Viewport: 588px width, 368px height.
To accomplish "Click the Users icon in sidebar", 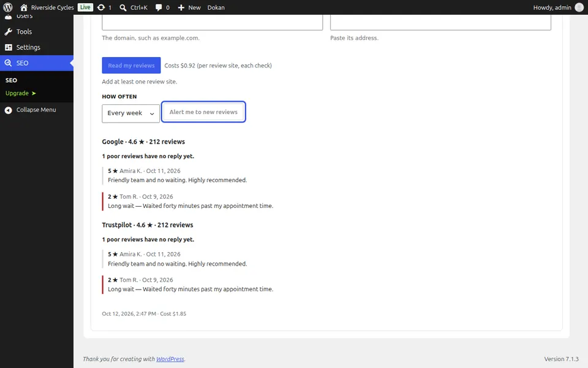I will pyautogui.click(x=8, y=17).
